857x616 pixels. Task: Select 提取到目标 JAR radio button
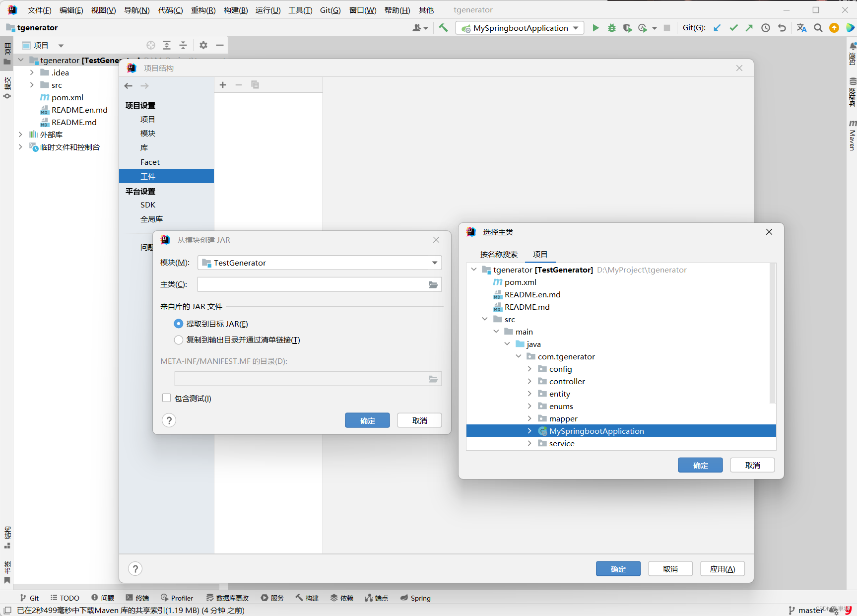click(x=179, y=324)
